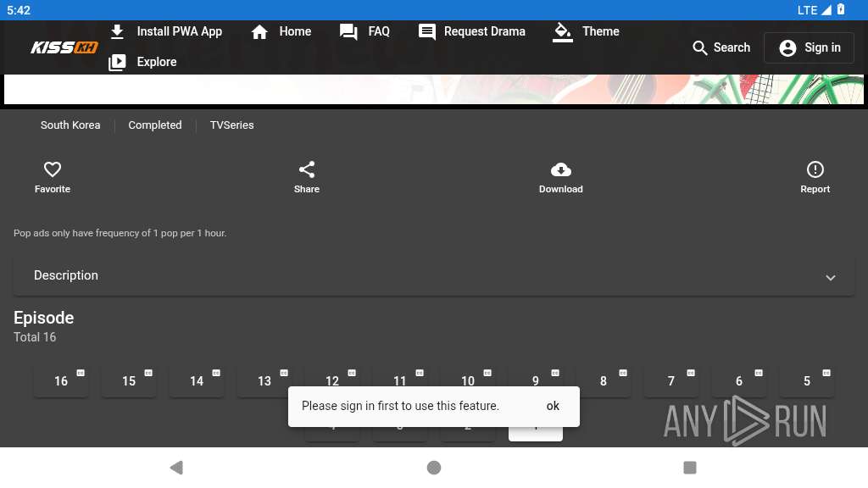Select episode 15
Viewport: 868px width, 488px height.
point(129,381)
